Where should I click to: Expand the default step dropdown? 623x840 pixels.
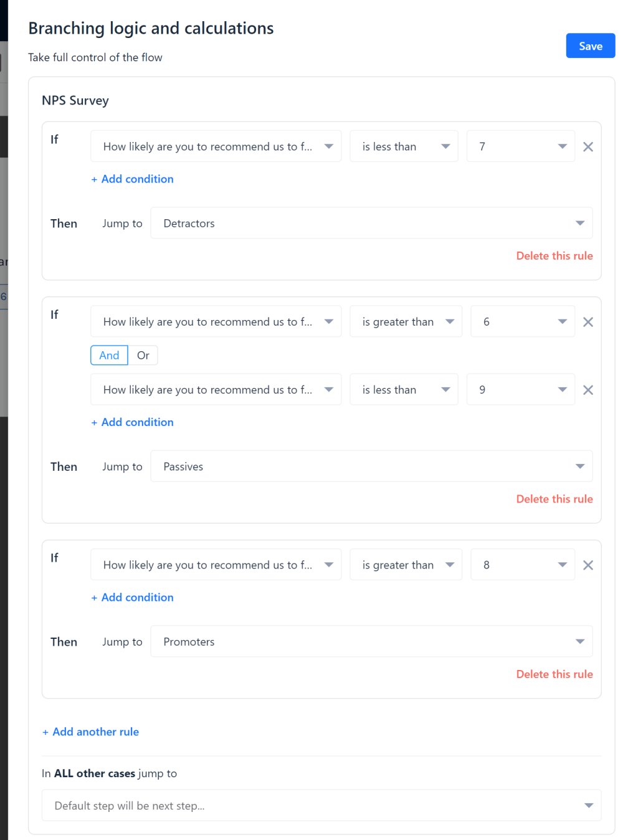click(321, 806)
